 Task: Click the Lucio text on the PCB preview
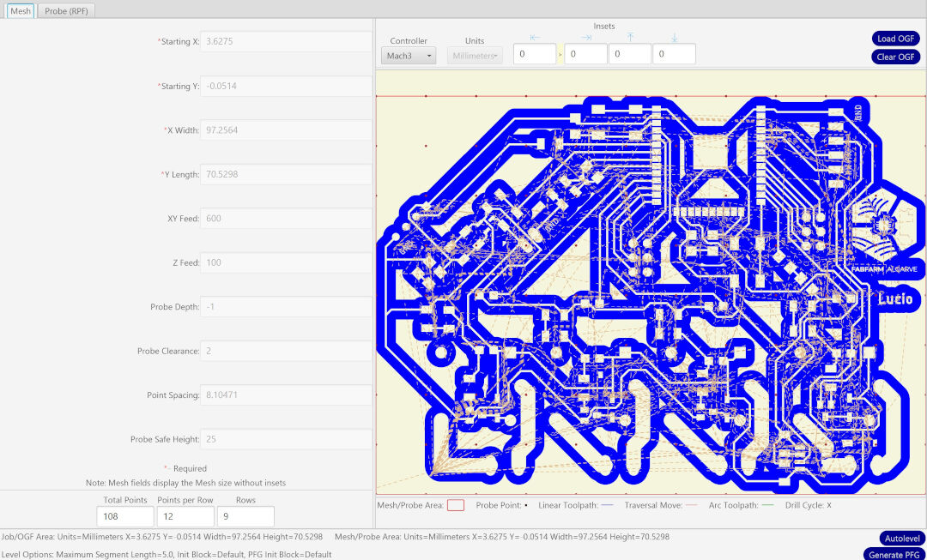point(894,299)
